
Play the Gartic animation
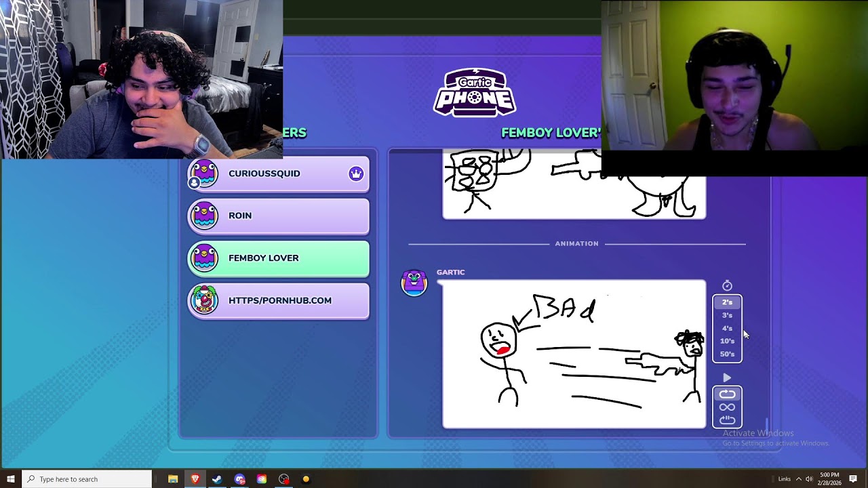click(x=727, y=378)
